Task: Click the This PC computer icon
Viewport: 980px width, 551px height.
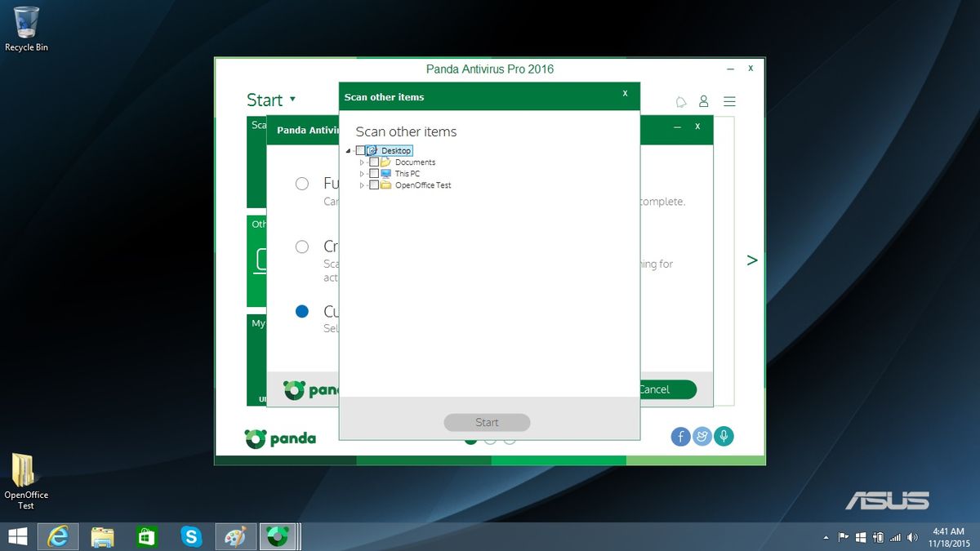Action: [385, 174]
